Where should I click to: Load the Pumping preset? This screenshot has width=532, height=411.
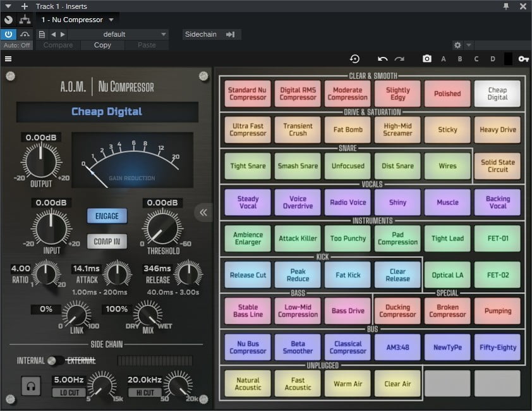[x=497, y=311]
